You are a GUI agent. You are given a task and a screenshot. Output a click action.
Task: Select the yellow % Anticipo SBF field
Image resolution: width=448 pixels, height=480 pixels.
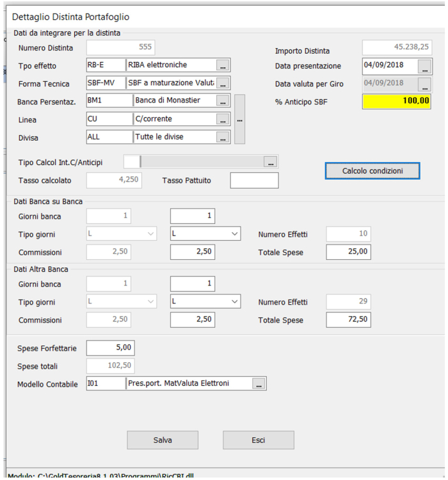click(396, 101)
